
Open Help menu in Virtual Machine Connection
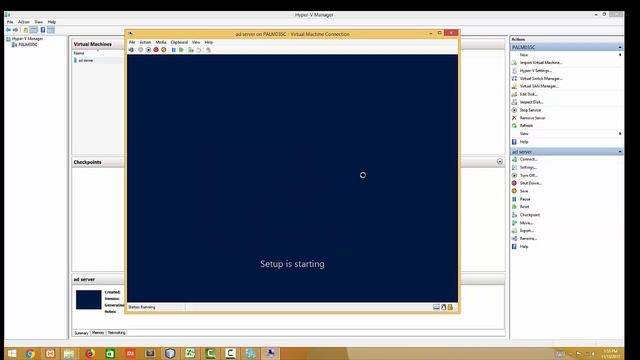click(x=209, y=42)
